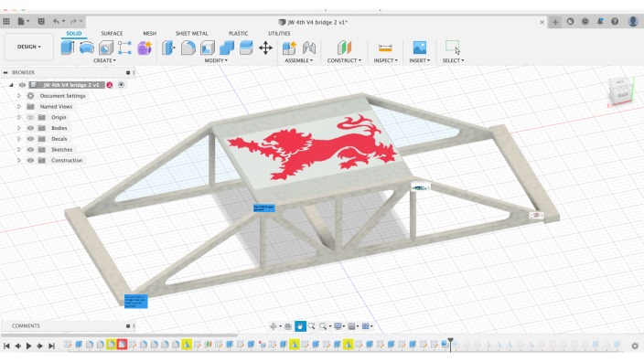Expand the Named Views node
The width and height of the screenshot is (644, 362).
[19, 106]
